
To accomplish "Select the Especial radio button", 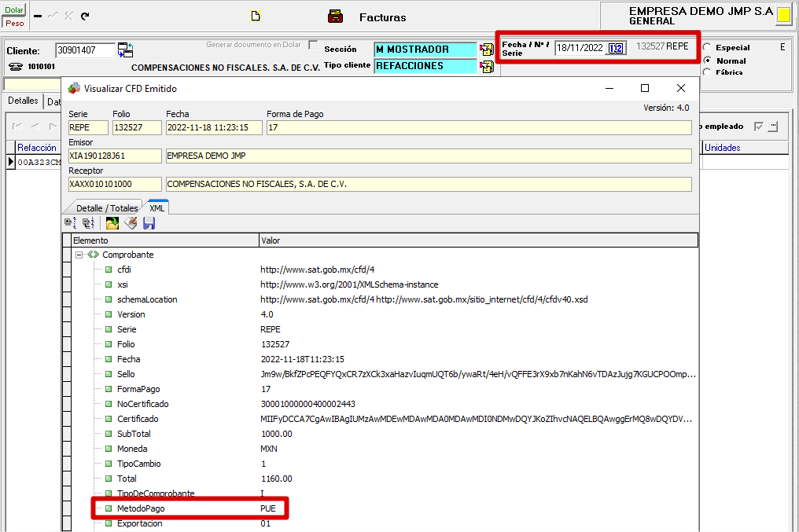I will click(x=707, y=47).
